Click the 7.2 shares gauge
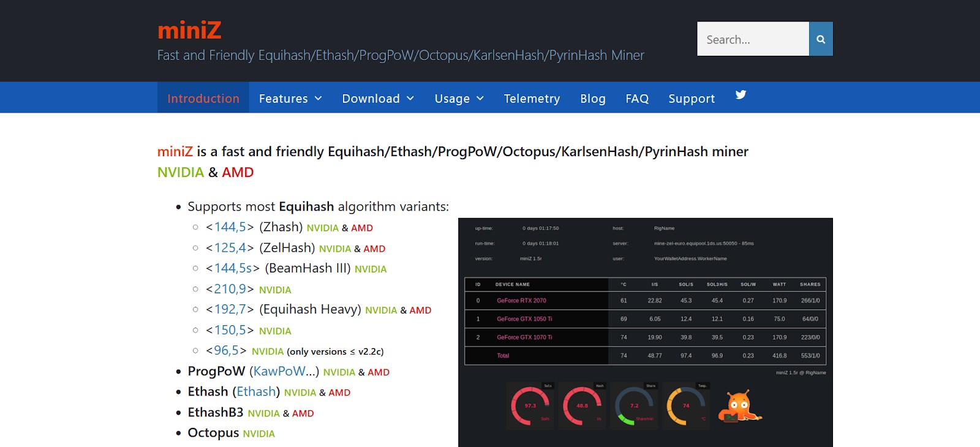Screen dimensions: 980x447 pos(634,405)
